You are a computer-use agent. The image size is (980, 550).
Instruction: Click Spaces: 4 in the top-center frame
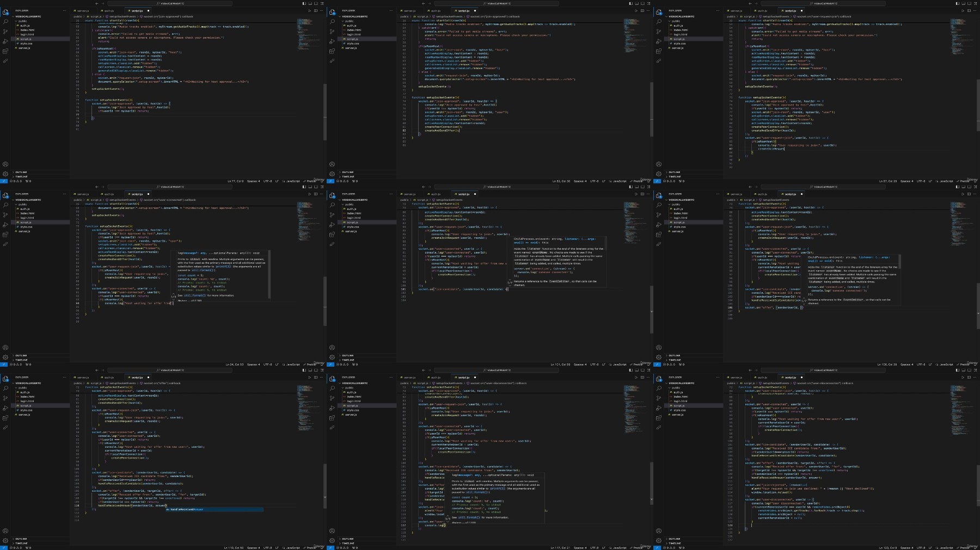coord(580,181)
